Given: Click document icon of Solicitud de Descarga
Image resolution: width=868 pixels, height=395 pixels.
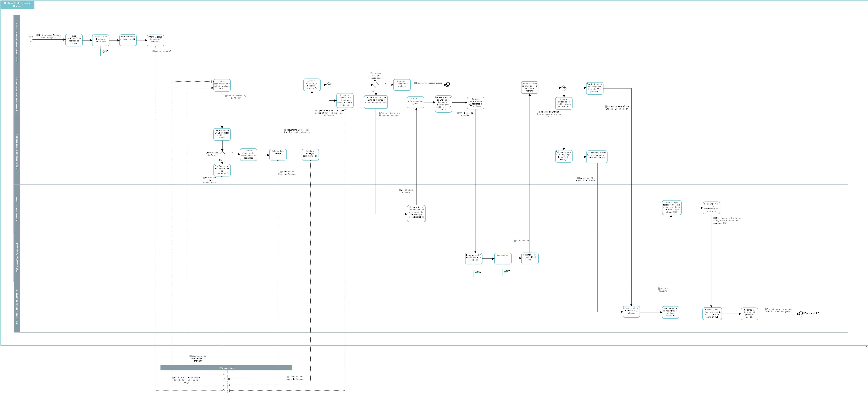Looking at the screenshot, I should [x=226, y=96].
